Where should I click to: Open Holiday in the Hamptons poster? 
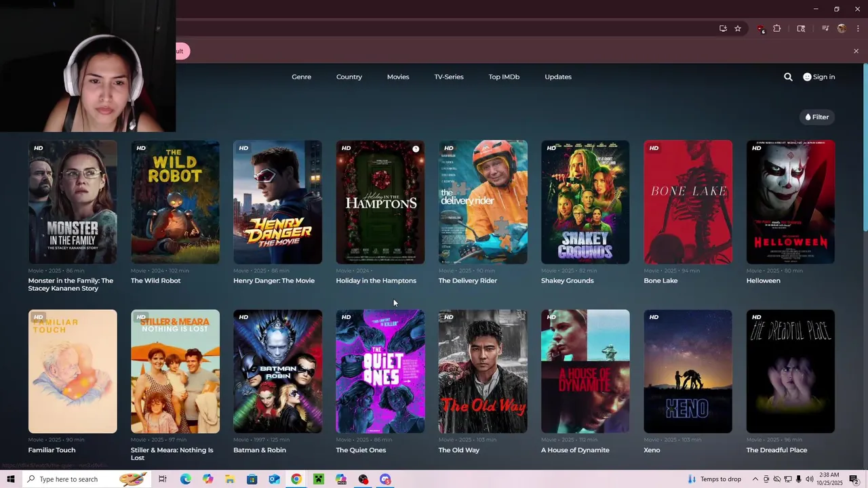pyautogui.click(x=380, y=202)
